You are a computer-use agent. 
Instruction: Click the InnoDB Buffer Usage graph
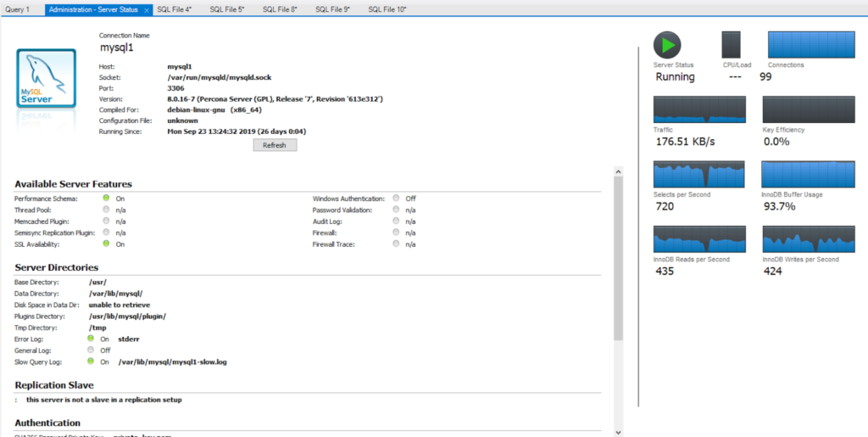[808, 175]
